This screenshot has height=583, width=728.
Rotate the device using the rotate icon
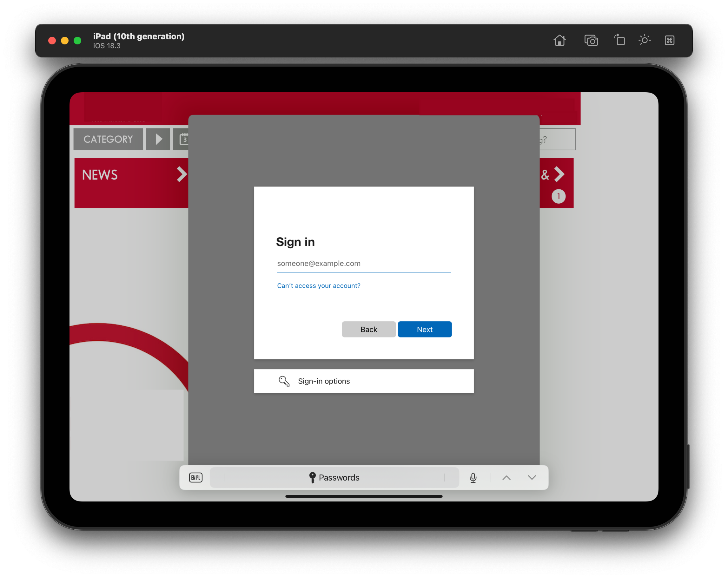tap(619, 40)
